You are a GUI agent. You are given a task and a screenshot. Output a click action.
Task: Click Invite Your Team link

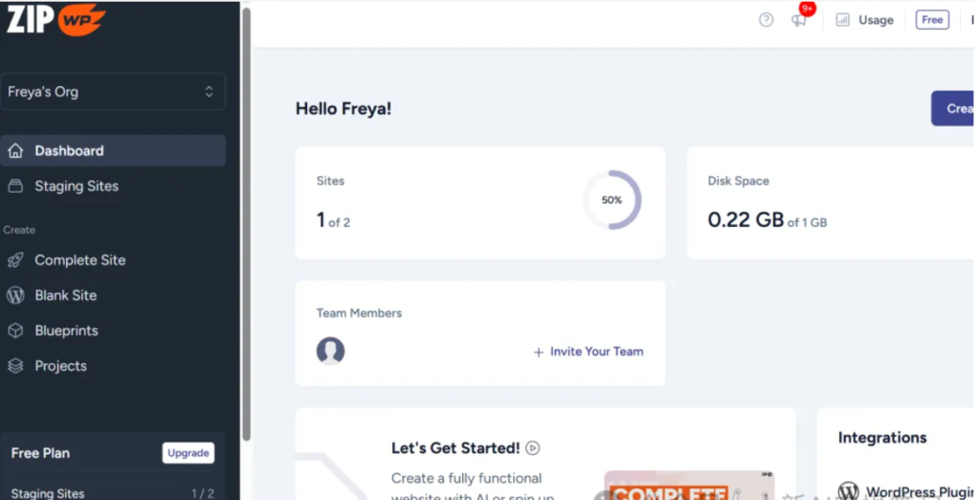(589, 352)
